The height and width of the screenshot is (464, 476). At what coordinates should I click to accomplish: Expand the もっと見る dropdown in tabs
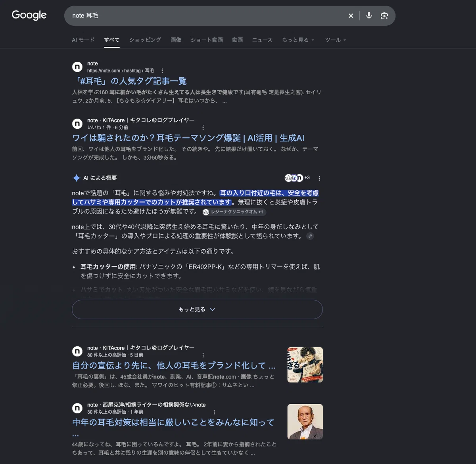pyautogui.click(x=298, y=40)
